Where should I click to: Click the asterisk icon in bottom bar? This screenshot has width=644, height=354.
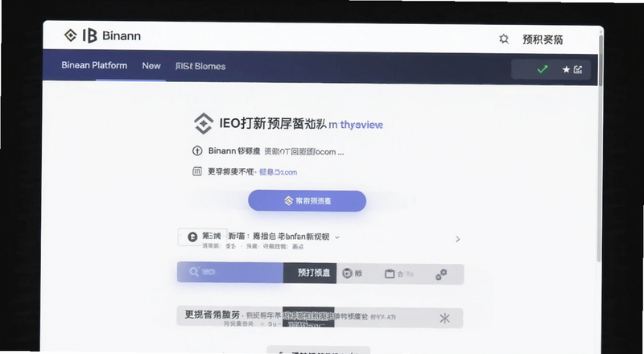coord(445,318)
